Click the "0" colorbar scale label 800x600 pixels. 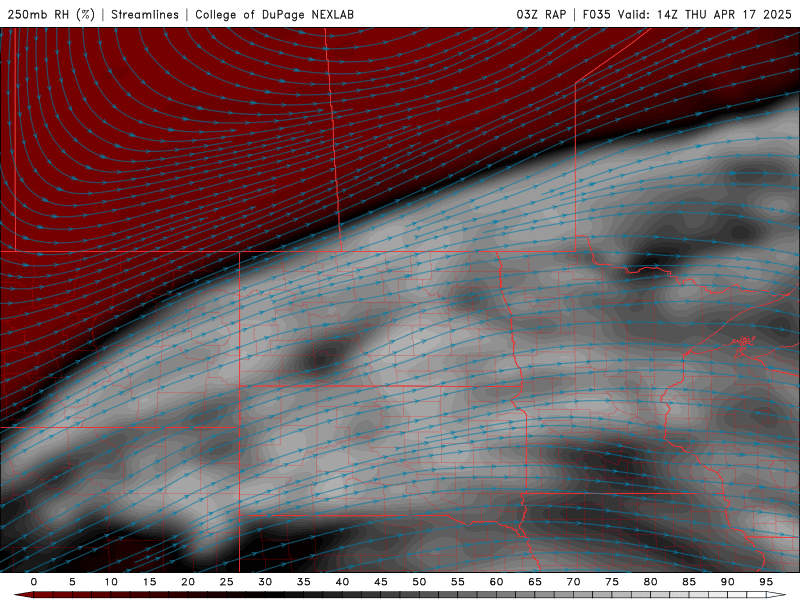pos(34,582)
